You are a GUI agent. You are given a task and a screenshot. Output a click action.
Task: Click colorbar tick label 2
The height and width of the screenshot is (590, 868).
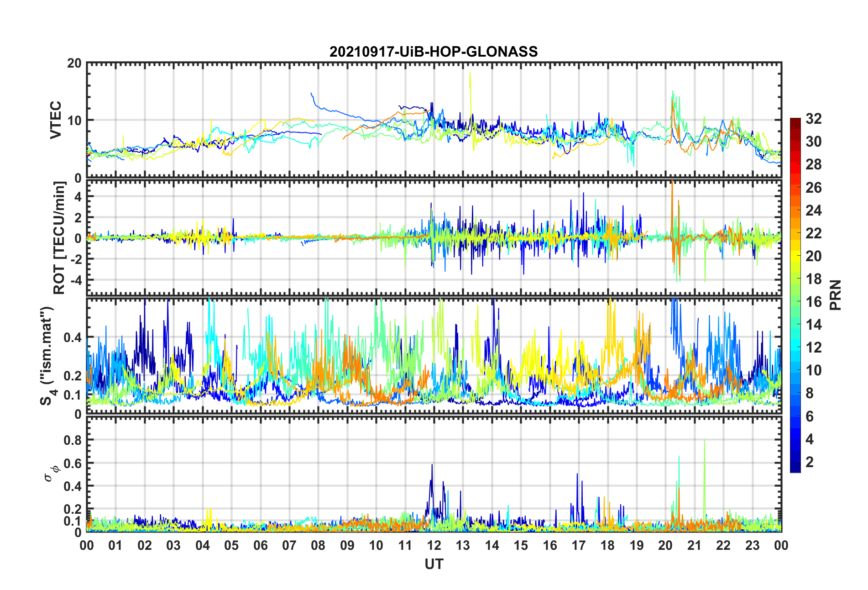pos(810,462)
